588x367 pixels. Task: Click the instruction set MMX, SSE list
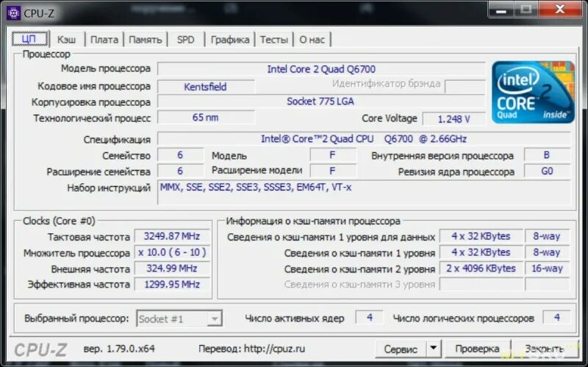point(364,193)
